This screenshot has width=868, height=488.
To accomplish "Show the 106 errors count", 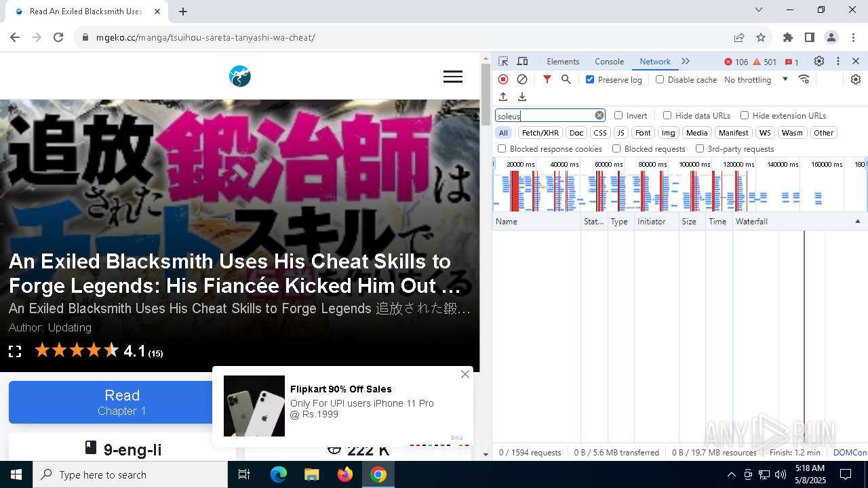I will (x=736, y=62).
